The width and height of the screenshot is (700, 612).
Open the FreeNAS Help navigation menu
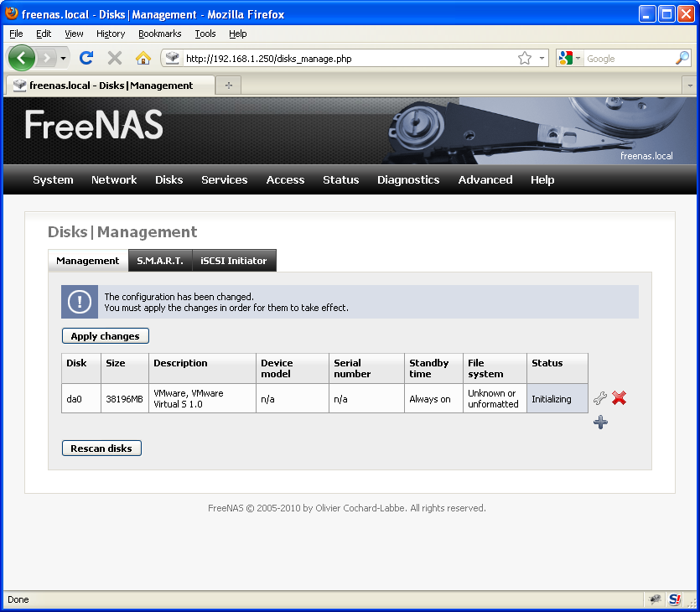point(542,179)
